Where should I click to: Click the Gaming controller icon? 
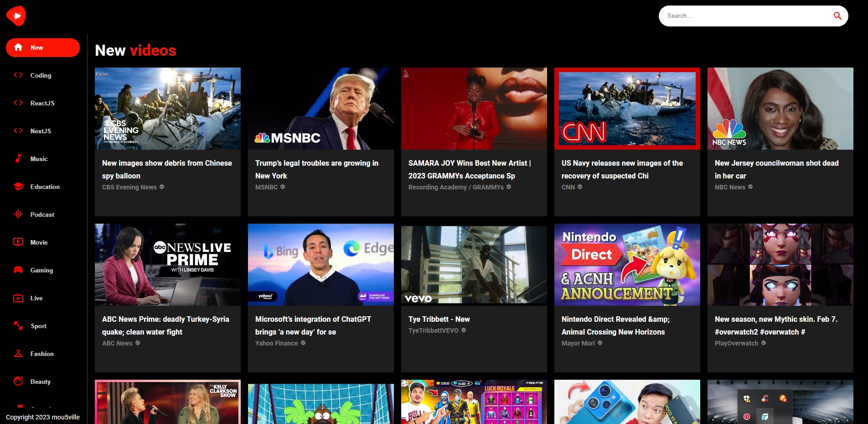pos(18,270)
